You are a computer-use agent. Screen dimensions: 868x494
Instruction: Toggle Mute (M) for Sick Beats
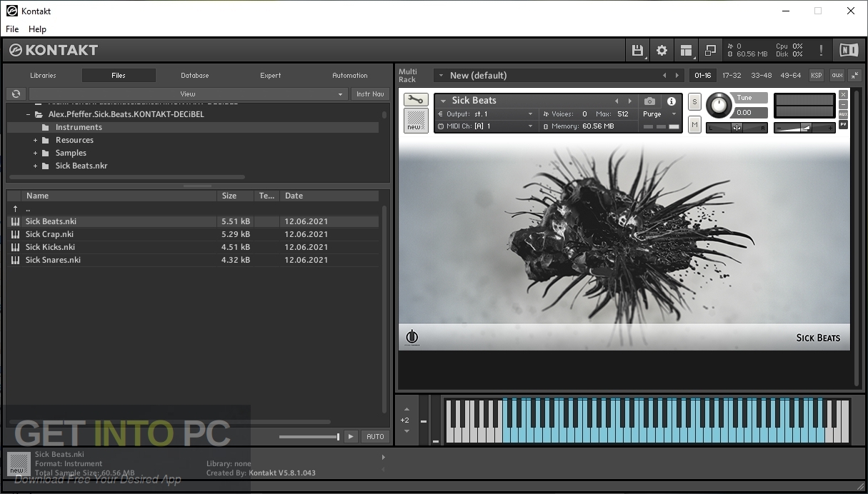[694, 124]
